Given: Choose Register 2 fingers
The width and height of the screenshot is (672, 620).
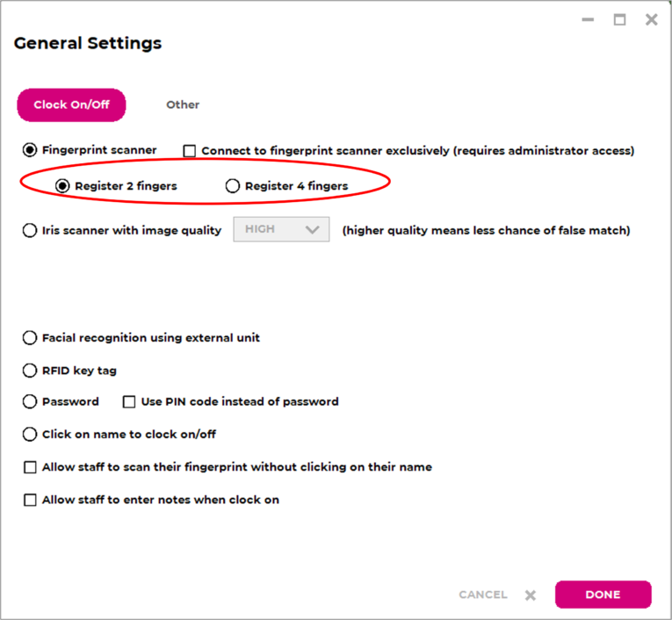Looking at the screenshot, I should tap(62, 186).
